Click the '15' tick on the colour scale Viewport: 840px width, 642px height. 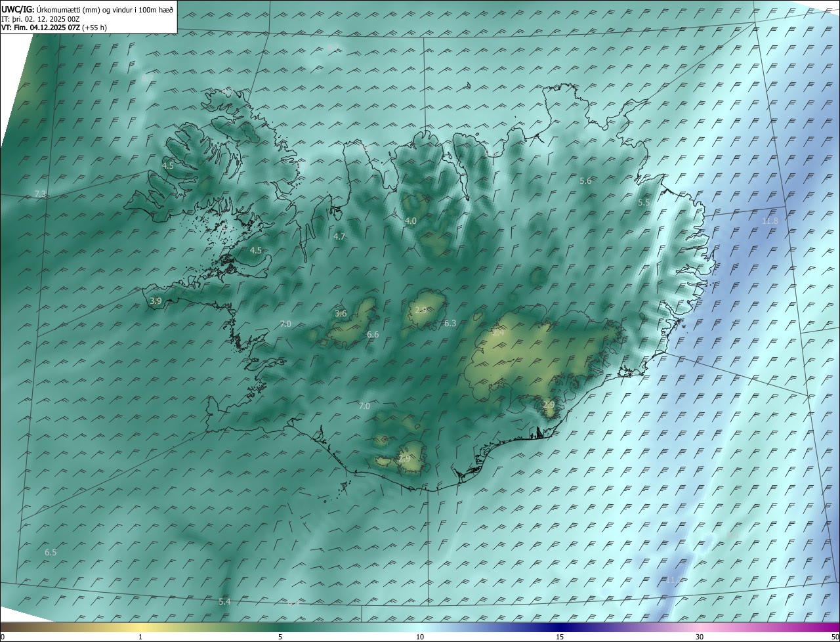[560, 637]
